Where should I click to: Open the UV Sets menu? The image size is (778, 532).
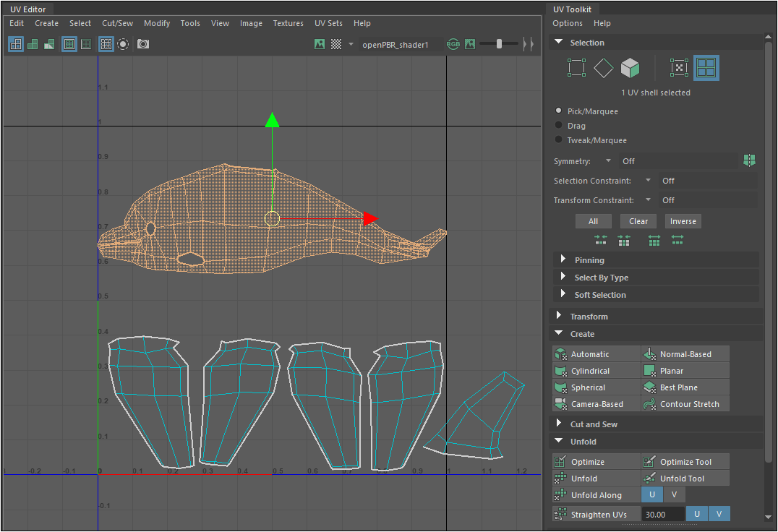(328, 23)
